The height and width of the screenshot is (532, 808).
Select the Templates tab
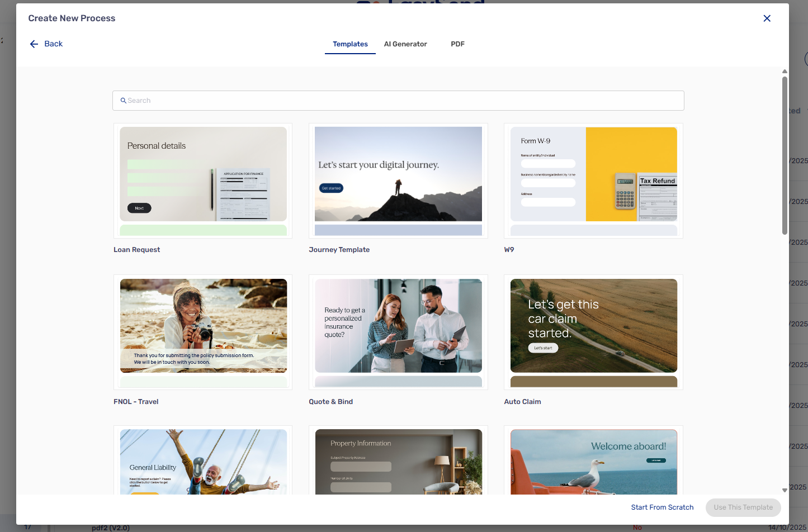point(350,44)
